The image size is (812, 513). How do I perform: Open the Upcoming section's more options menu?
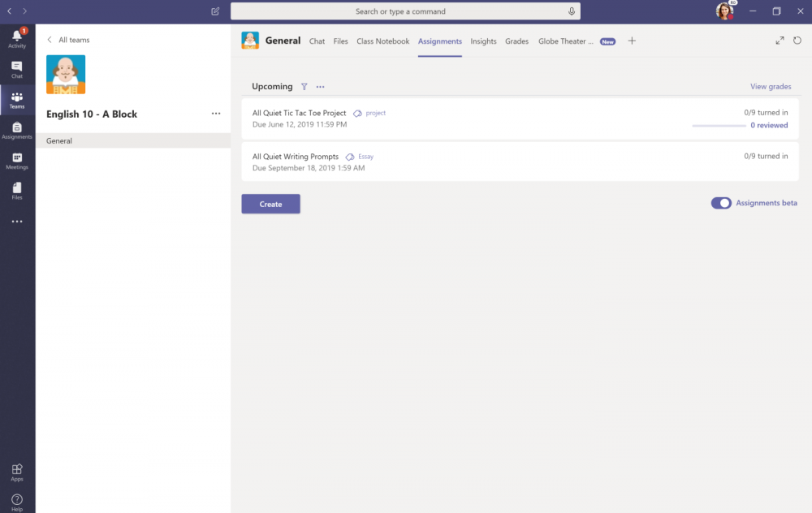point(320,86)
